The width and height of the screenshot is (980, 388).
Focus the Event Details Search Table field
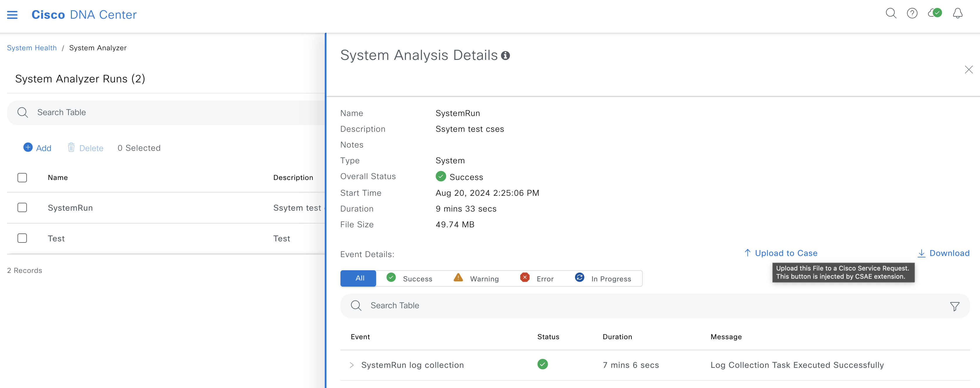pos(655,306)
